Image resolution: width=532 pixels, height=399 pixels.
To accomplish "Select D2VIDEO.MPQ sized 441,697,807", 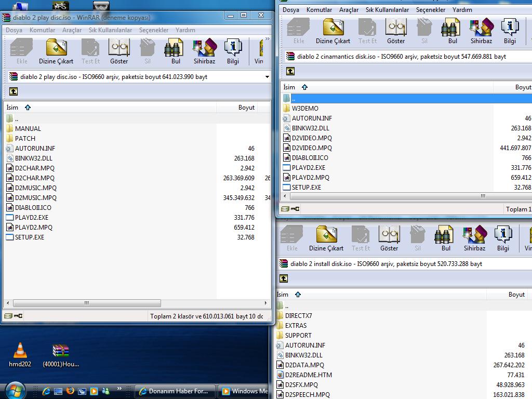I will pos(311,148).
